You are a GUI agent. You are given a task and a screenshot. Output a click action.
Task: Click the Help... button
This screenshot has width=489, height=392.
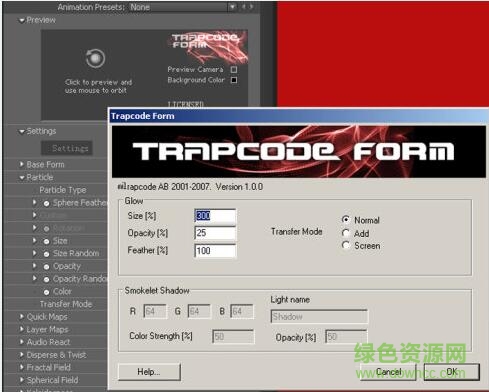point(149,372)
